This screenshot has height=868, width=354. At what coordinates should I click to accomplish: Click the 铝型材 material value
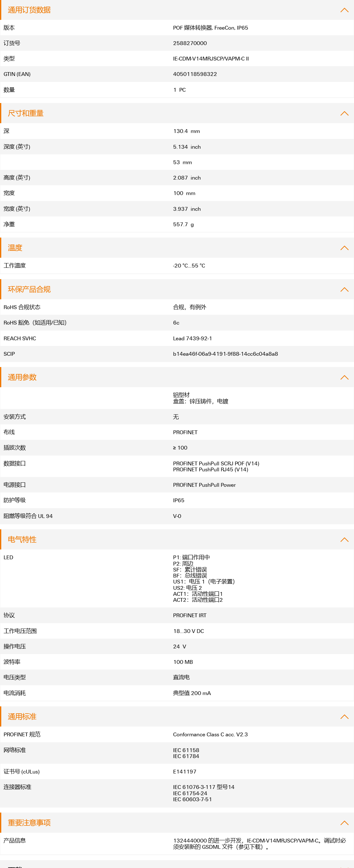181,394
